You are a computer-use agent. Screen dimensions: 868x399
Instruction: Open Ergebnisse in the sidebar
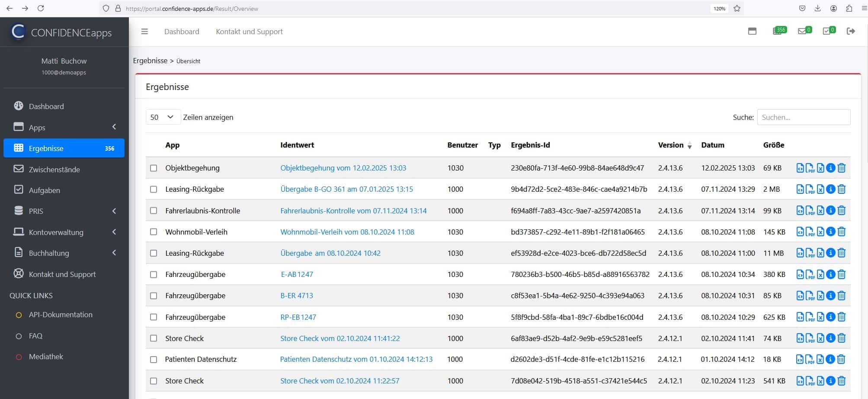64,148
